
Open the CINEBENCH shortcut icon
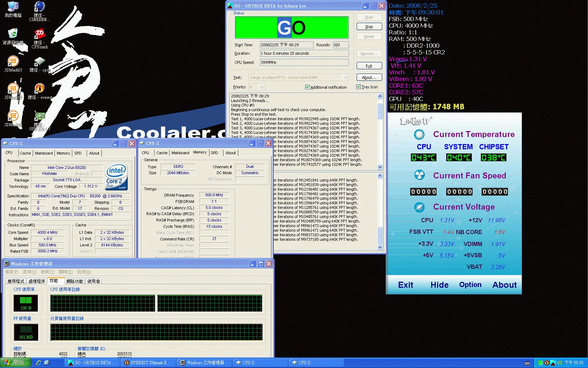click(39, 7)
